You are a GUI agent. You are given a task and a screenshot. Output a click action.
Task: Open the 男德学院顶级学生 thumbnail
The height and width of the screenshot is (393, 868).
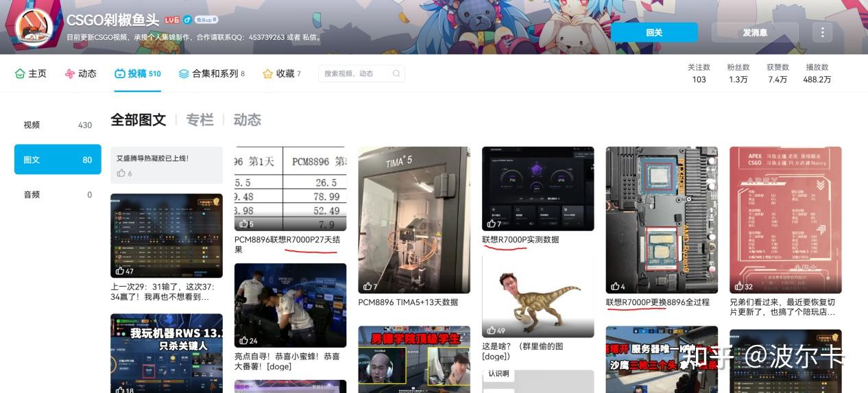414,359
